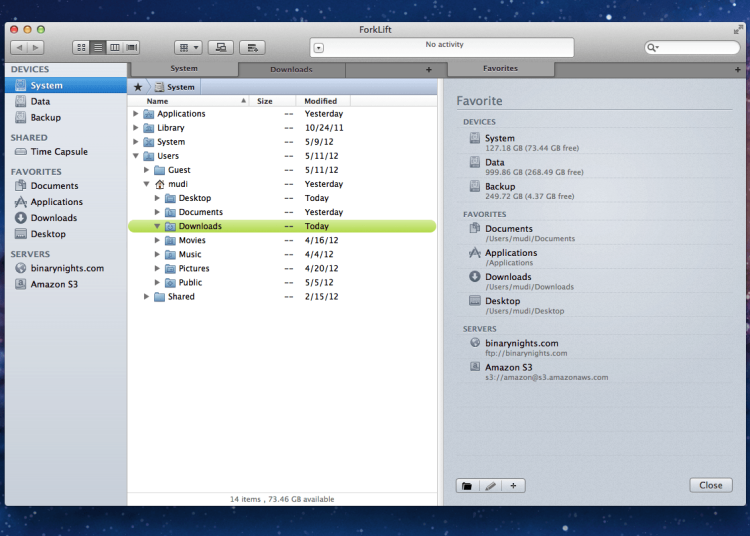Click the plus add favorite button

pyautogui.click(x=513, y=486)
